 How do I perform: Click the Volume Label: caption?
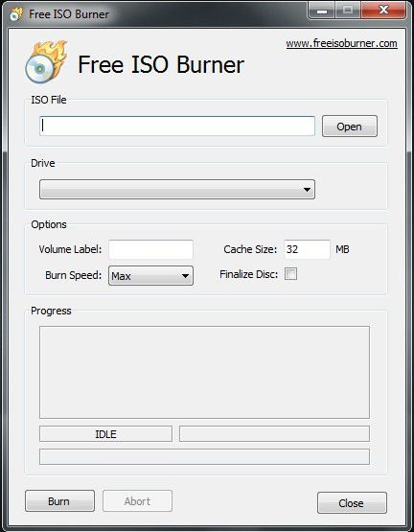pos(70,249)
